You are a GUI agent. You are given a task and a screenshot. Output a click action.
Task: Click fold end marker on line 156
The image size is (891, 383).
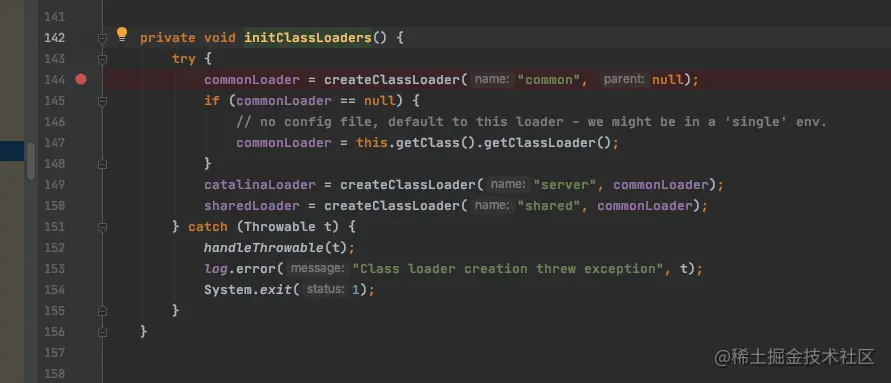click(x=102, y=332)
